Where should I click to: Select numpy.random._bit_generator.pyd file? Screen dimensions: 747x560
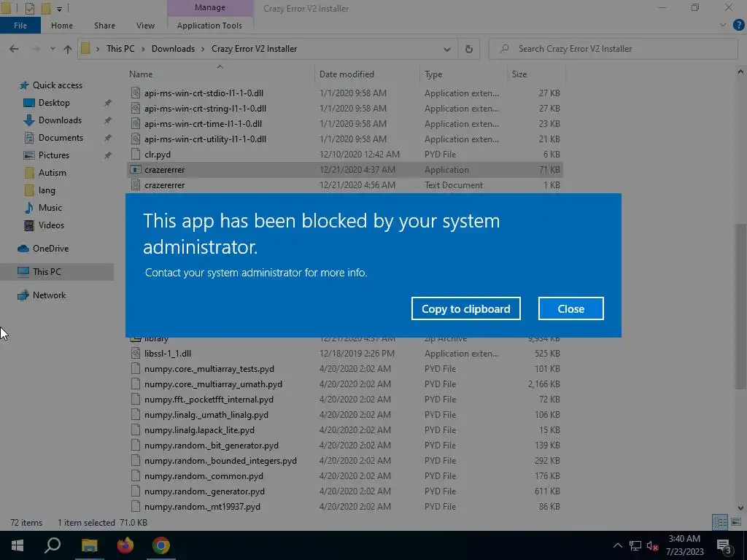tap(211, 446)
